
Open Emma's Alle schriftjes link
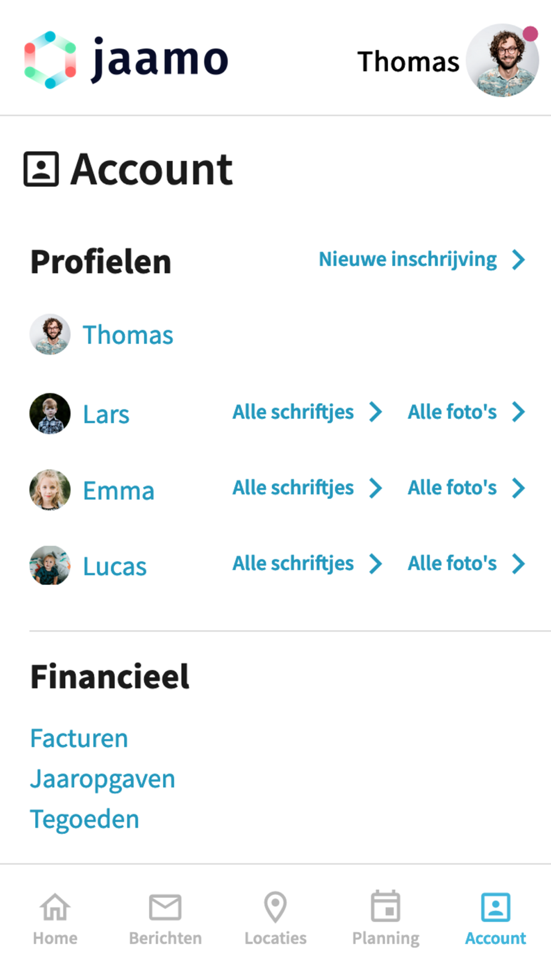click(x=293, y=488)
